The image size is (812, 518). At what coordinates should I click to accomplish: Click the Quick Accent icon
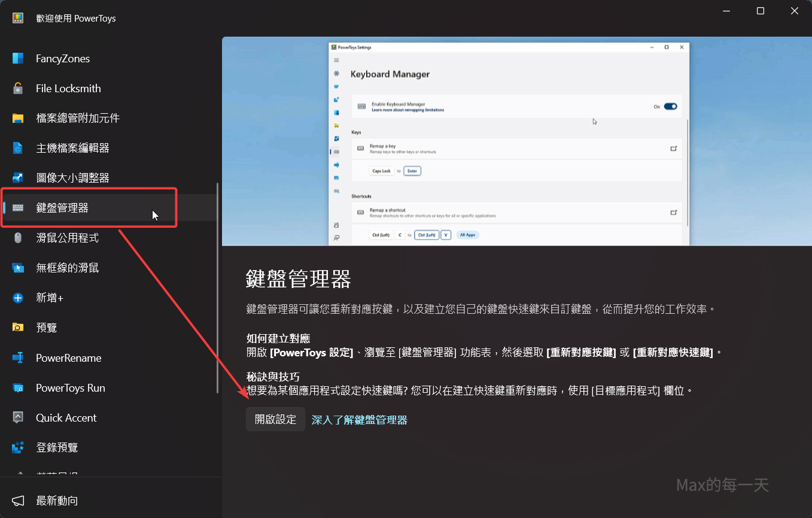point(18,417)
